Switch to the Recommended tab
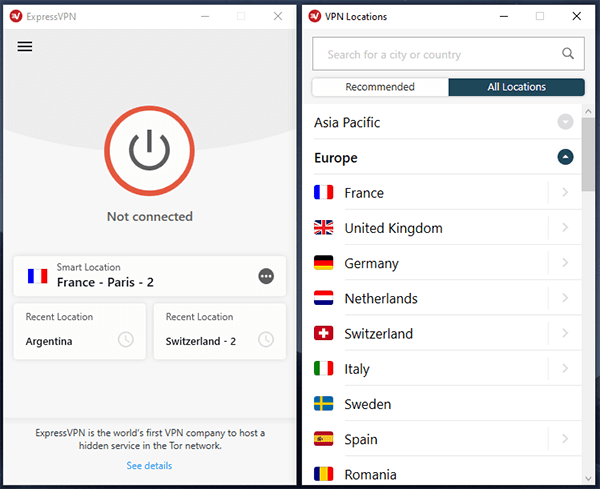Image resolution: width=600 pixels, height=489 pixels. click(x=380, y=87)
